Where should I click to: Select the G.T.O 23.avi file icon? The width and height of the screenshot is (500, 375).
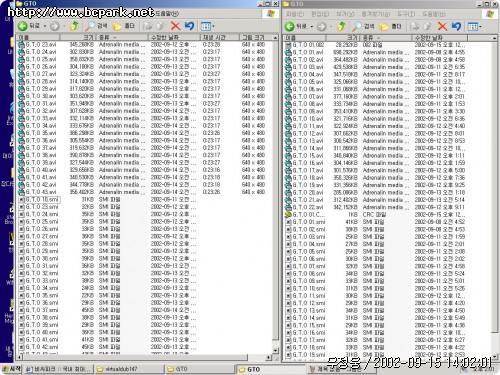21,44
